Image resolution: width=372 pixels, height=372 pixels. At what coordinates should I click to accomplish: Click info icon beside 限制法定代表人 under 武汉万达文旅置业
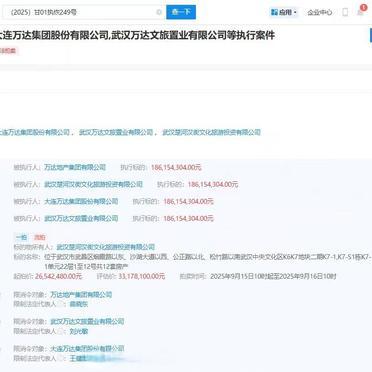(x=61, y=331)
